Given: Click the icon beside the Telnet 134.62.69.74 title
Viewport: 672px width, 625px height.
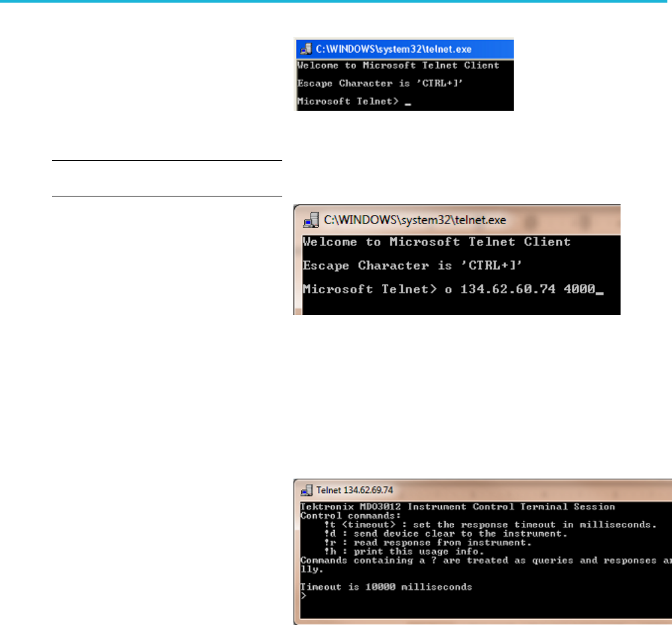Looking at the screenshot, I should point(307,490).
